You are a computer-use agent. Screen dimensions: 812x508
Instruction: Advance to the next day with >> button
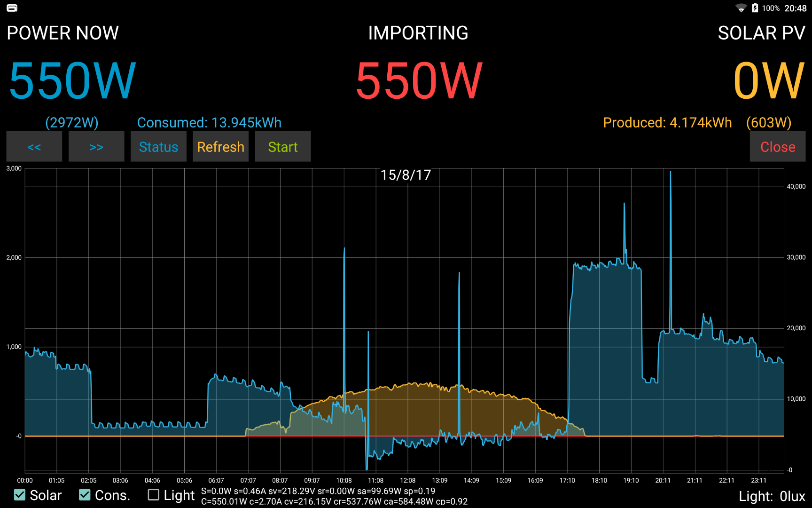point(96,146)
